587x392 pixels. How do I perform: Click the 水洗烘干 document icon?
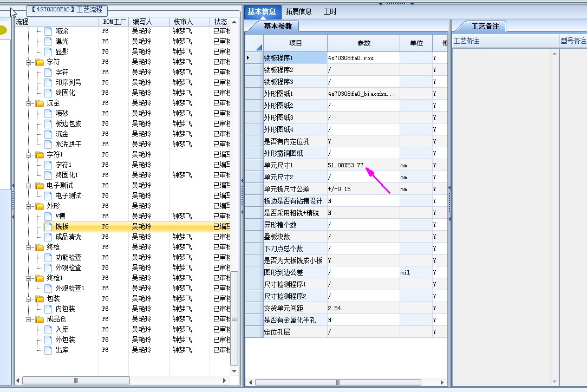pos(48,145)
